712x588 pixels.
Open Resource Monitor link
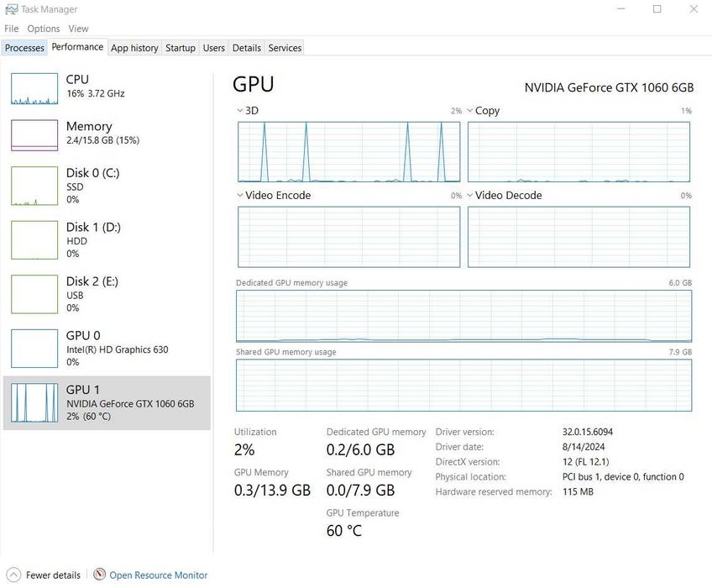pyautogui.click(x=159, y=575)
